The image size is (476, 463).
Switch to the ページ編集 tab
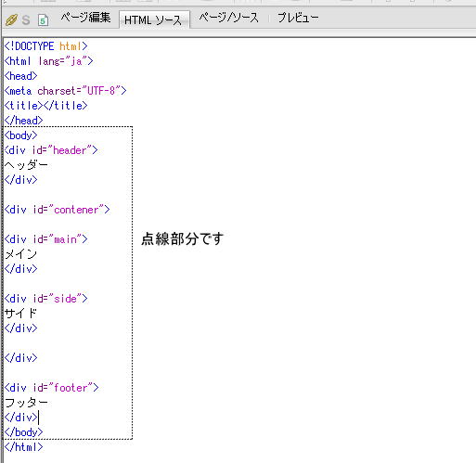pyautogui.click(x=85, y=18)
